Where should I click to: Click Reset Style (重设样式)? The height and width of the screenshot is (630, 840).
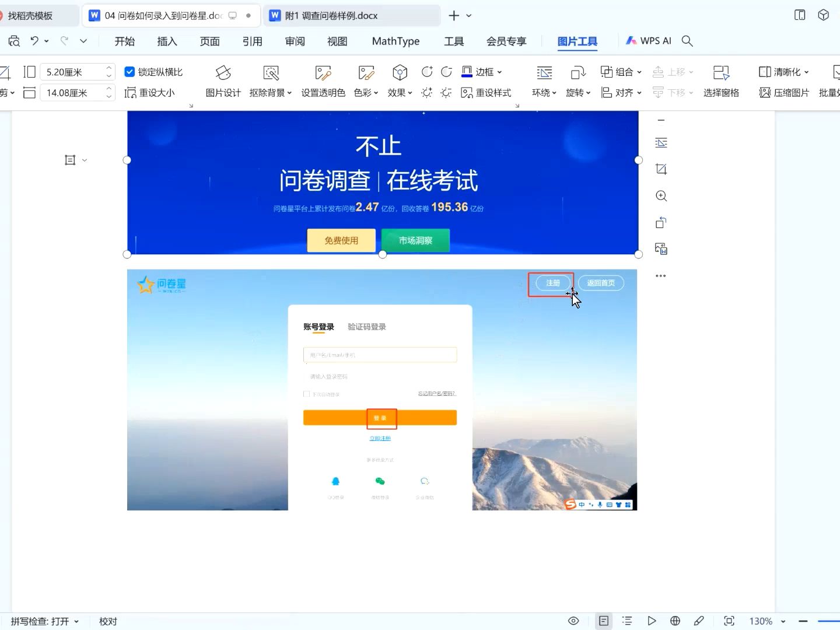point(486,93)
